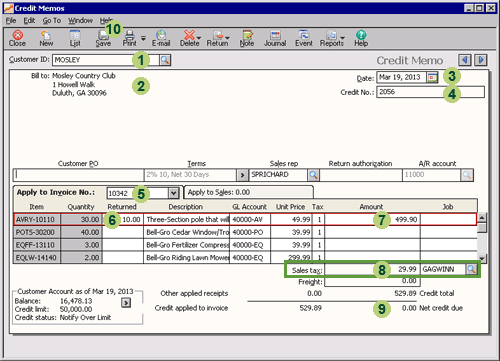Viewport: 500px width, 361px height.
Task: Save the credit memo
Action: (103, 38)
